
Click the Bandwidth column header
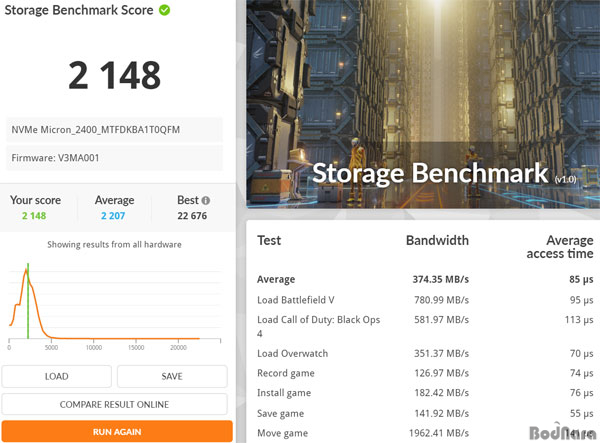tap(437, 240)
